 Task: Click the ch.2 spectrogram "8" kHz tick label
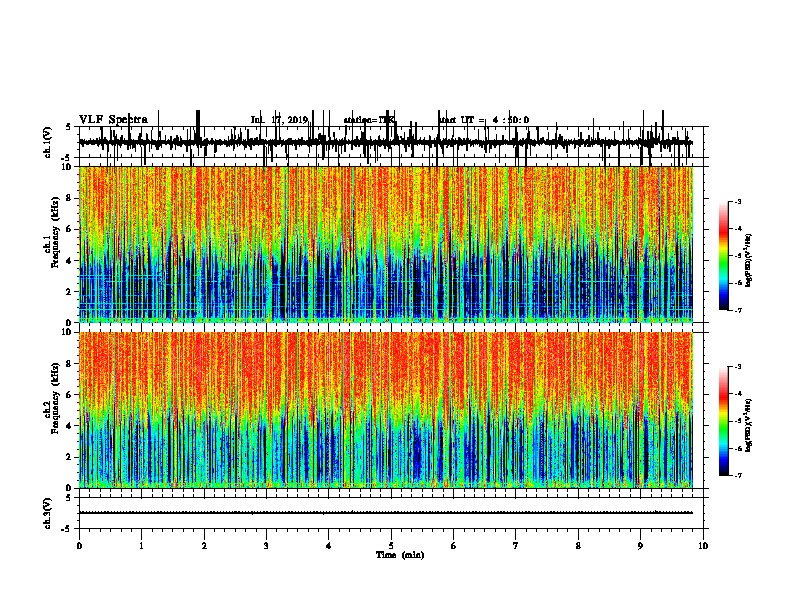pos(70,364)
